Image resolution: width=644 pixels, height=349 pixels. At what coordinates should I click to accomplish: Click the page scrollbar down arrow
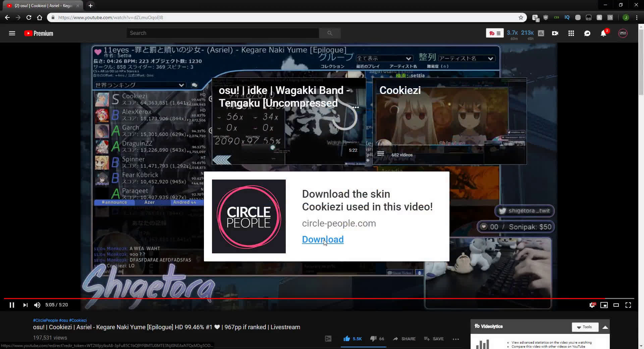(x=641, y=346)
